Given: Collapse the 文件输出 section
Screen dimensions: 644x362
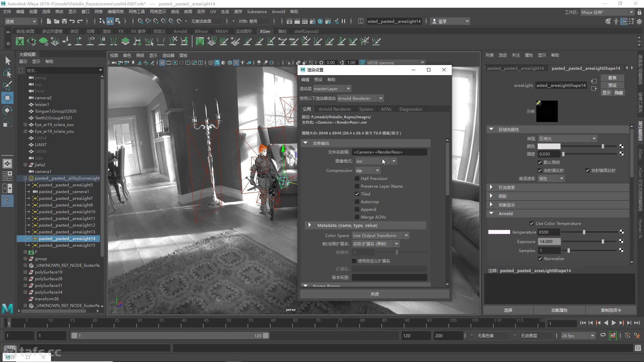Looking at the screenshot, I should (x=306, y=143).
